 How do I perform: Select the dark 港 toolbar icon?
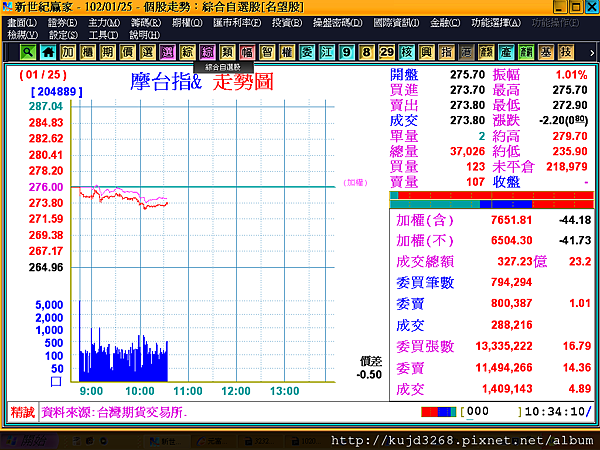click(466, 52)
